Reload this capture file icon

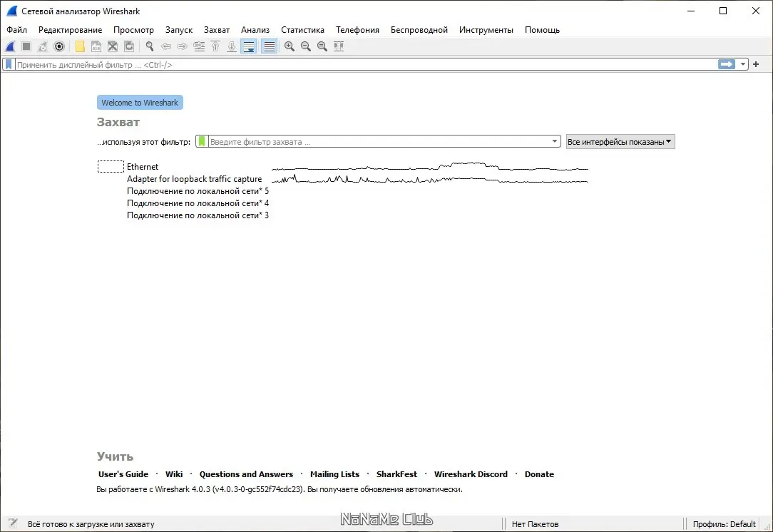click(129, 46)
